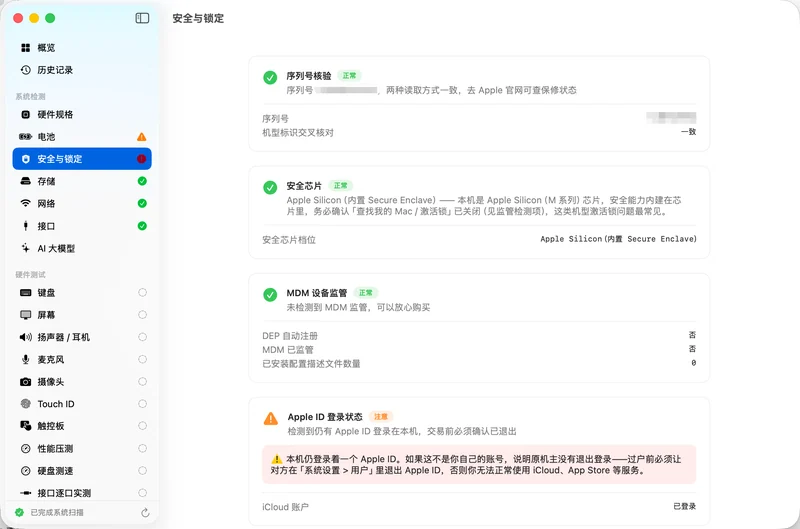Select the 接口 port icon
This screenshot has width=800, height=529.
[x=26, y=225]
